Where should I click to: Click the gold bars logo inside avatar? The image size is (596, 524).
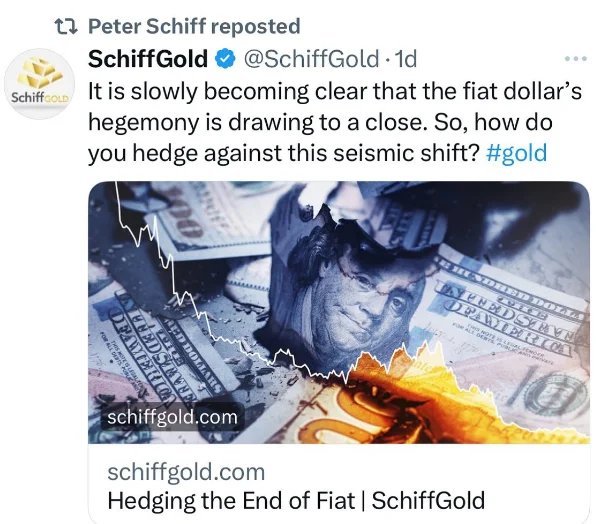tap(40, 73)
